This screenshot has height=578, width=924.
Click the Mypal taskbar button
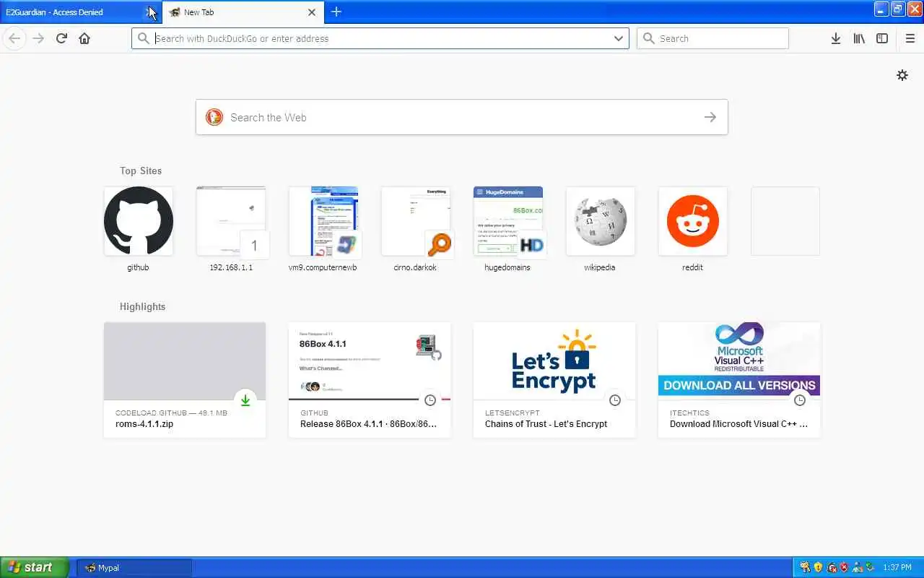point(134,568)
